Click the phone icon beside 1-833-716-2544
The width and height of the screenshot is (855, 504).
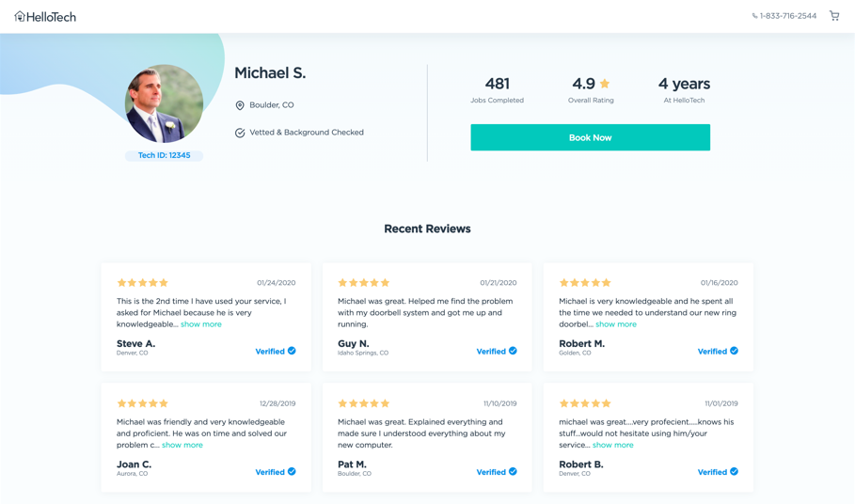[754, 16]
